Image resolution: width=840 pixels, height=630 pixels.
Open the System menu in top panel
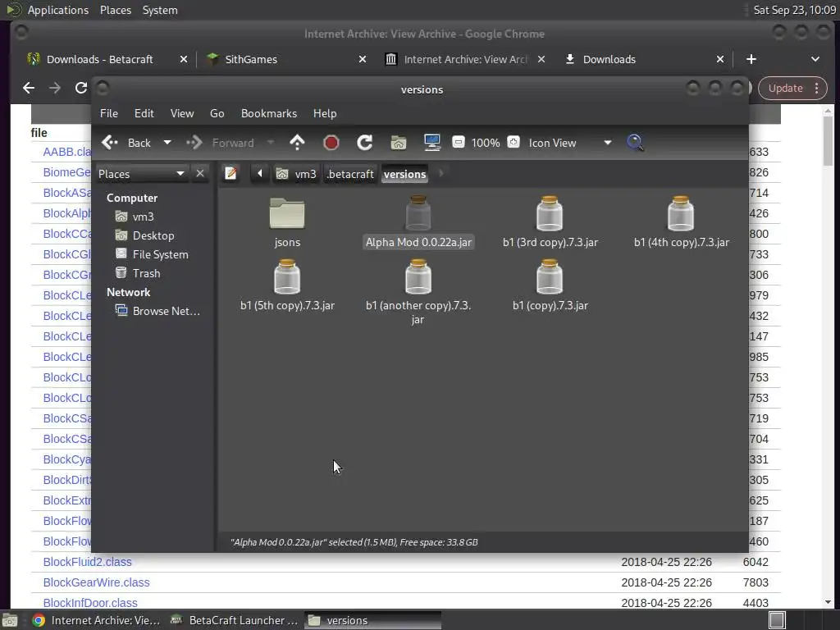[160, 10]
